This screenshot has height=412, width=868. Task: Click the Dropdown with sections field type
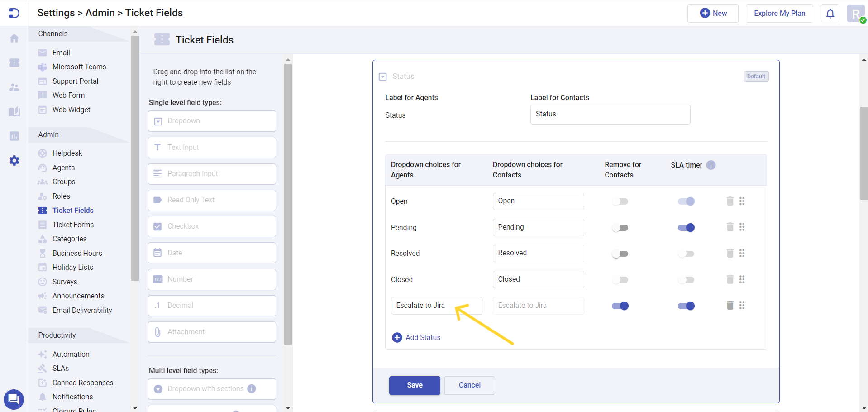coord(211,388)
